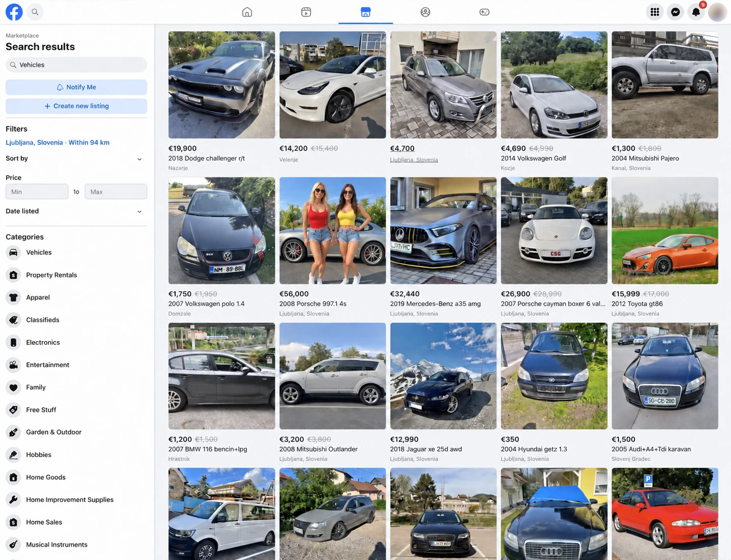Open the 2012 Toyota gt86 photo
The image size is (731, 560).
[665, 231]
